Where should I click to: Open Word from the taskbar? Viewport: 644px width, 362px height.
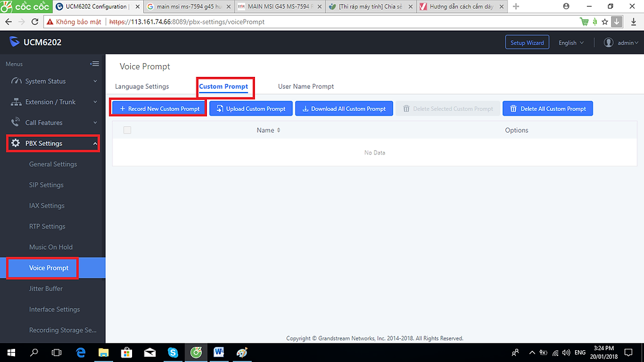pos(219,353)
